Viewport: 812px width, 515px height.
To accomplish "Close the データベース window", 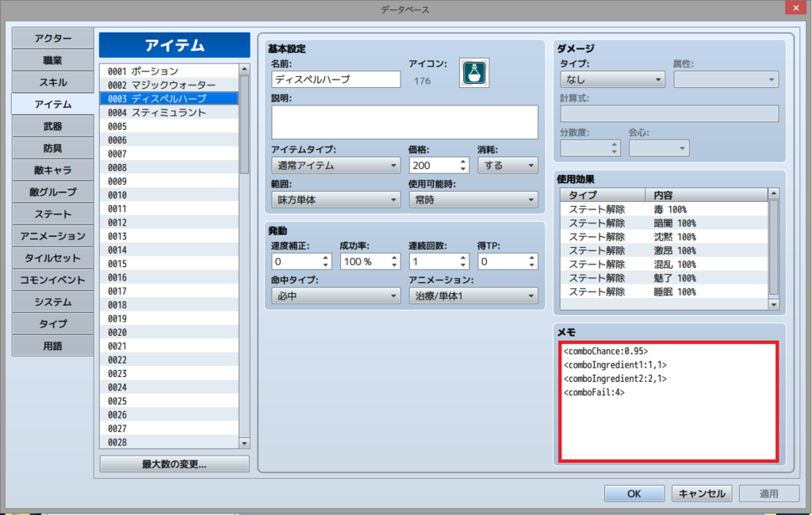I will (x=795, y=8).
